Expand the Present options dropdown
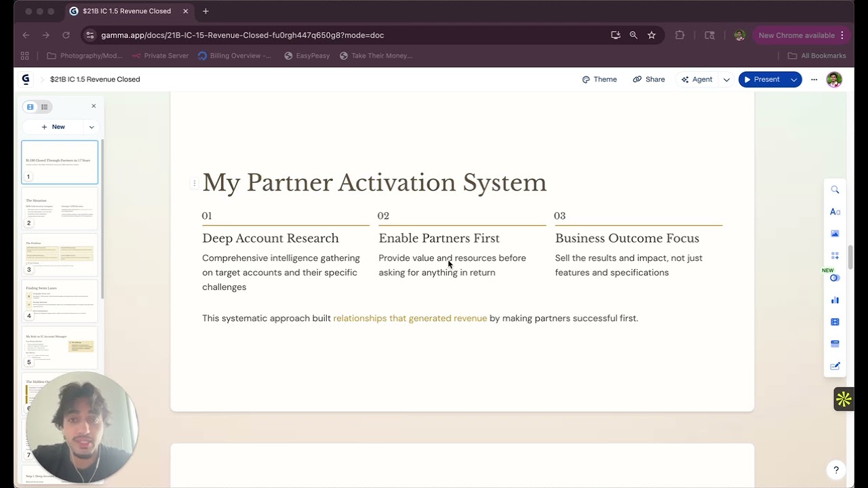 [x=793, y=79]
